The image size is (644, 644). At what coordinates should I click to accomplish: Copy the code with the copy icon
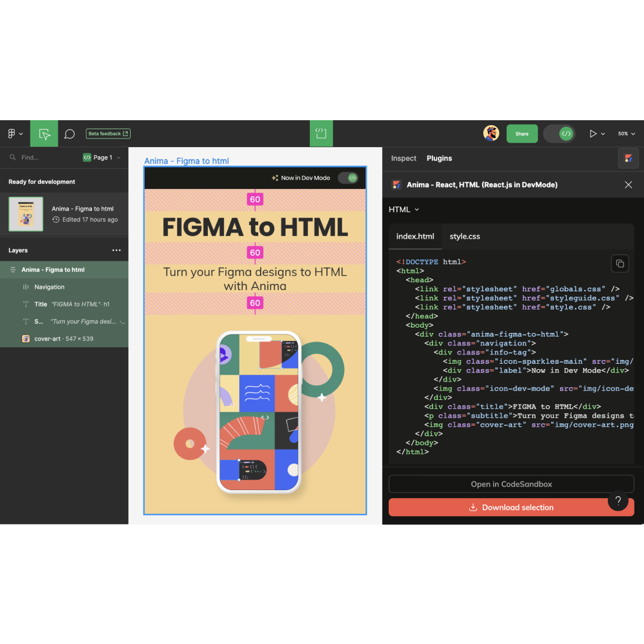619,264
